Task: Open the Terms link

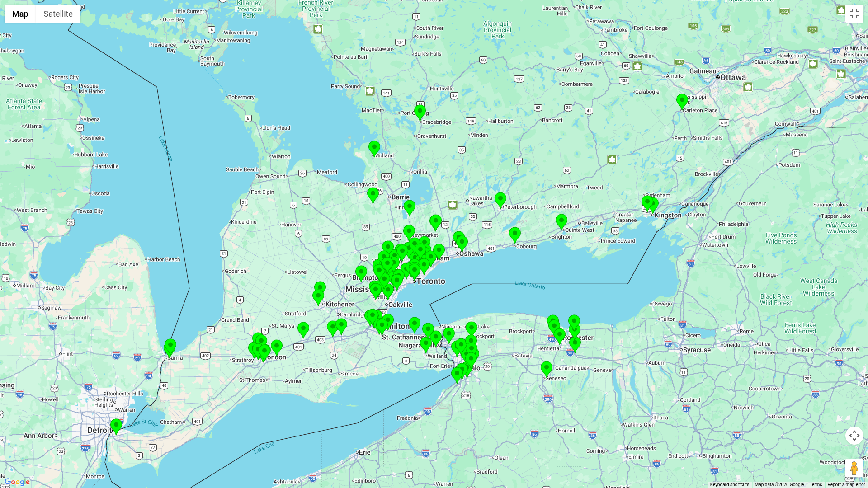Action: (815, 484)
